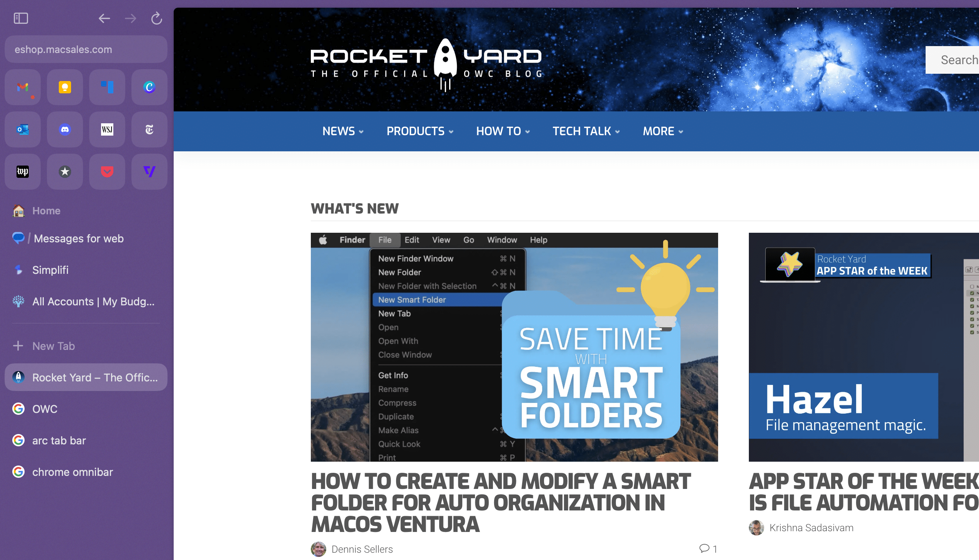979x560 pixels.
Task: Open the New York Times favorite
Action: click(149, 129)
